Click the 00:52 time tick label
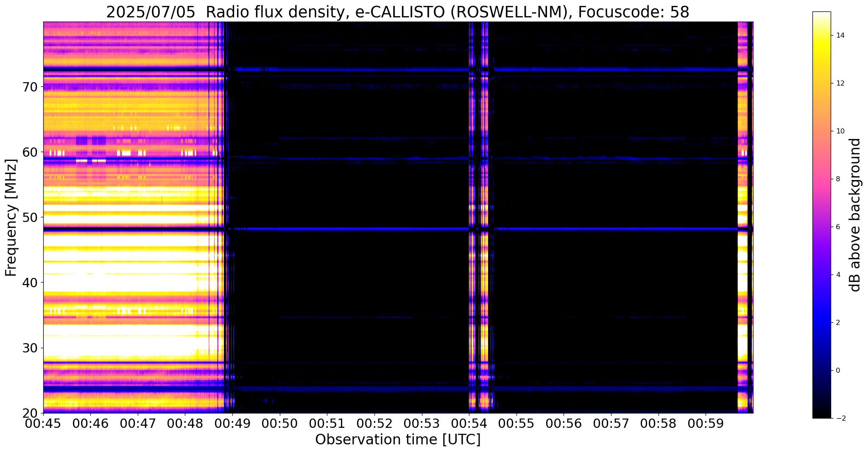 pyautogui.click(x=374, y=423)
